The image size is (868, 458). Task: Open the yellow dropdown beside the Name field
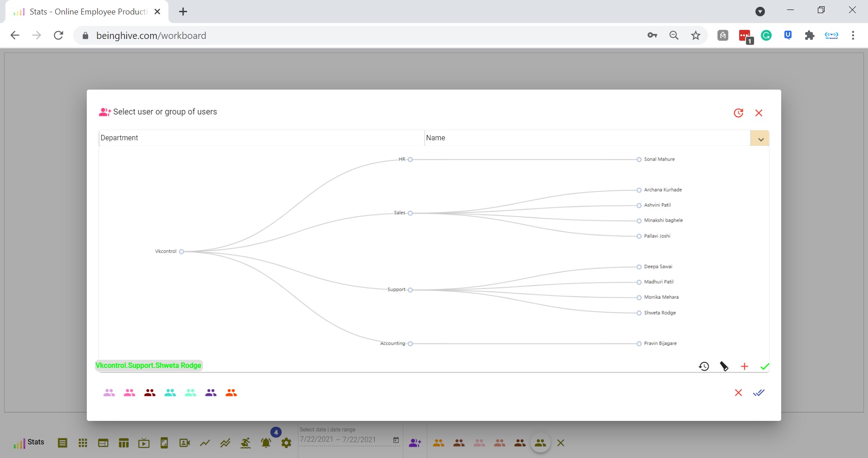point(760,138)
